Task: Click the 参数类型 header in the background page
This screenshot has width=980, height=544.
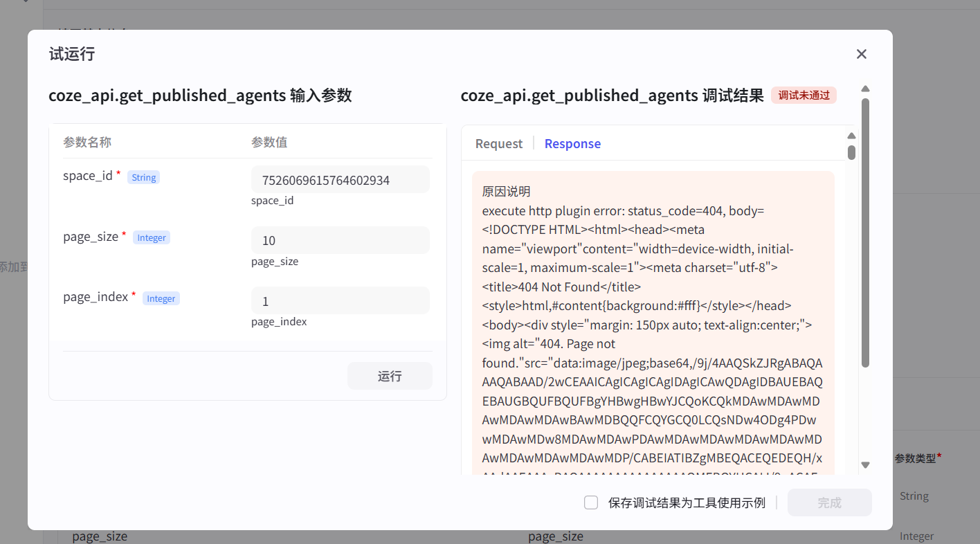Action: pos(918,457)
